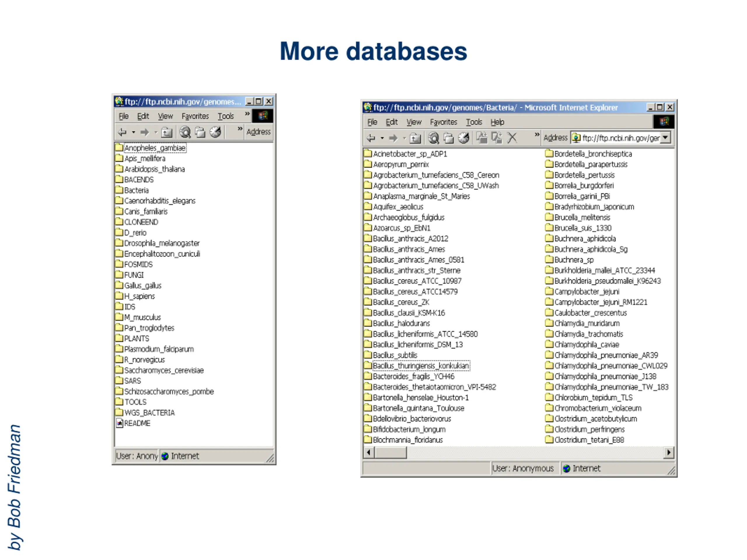
Task: Select WGS_BACTERIA folder
Action: click(145, 412)
